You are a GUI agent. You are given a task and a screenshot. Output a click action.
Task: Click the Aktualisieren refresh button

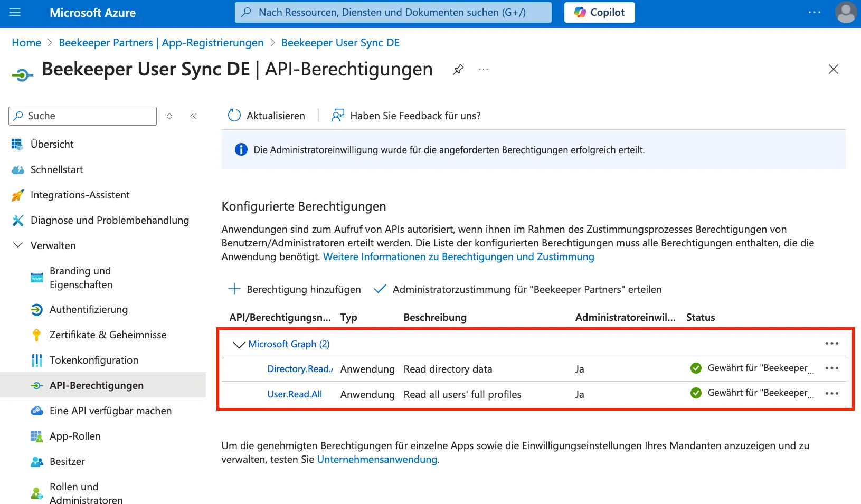267,116
